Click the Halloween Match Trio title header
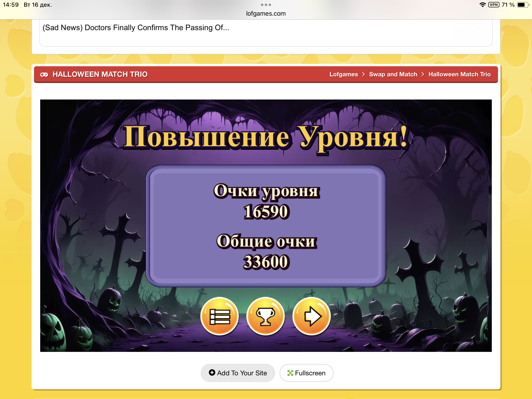The image size is (532, 399). pos(100,75)
